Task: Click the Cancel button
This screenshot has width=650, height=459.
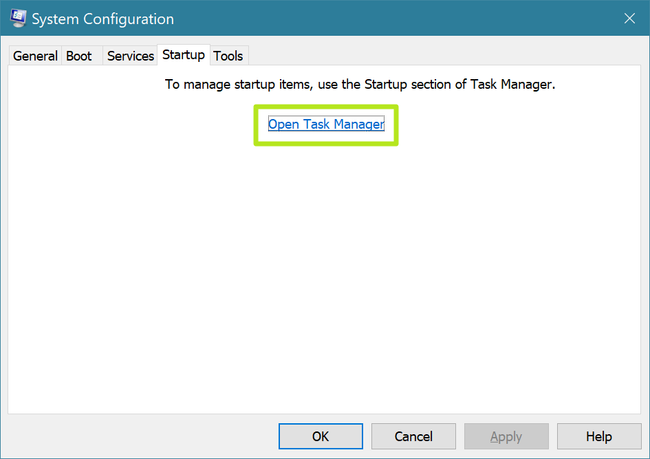Action: [413, 436]
